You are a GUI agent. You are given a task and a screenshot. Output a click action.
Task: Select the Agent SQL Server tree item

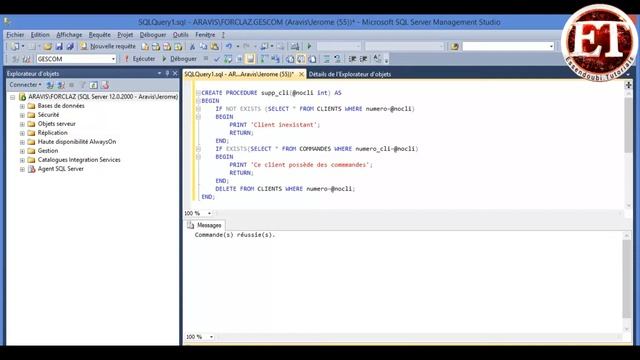point(60,169)
